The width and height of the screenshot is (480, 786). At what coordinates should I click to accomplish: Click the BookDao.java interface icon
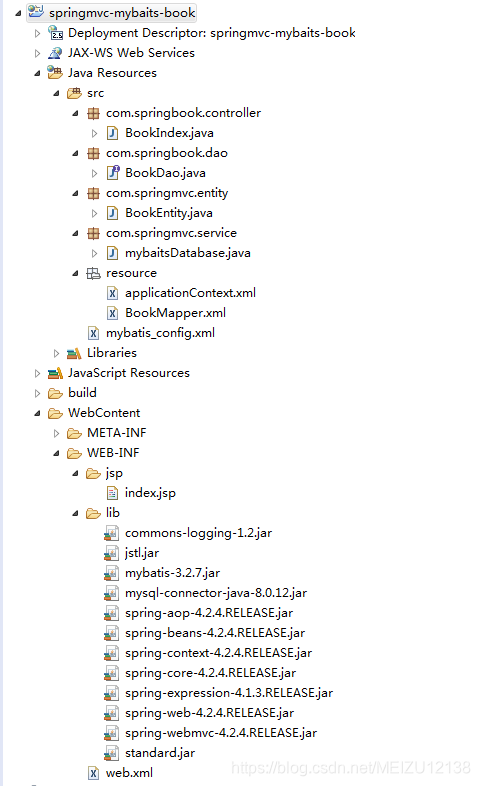click(113, 173)
